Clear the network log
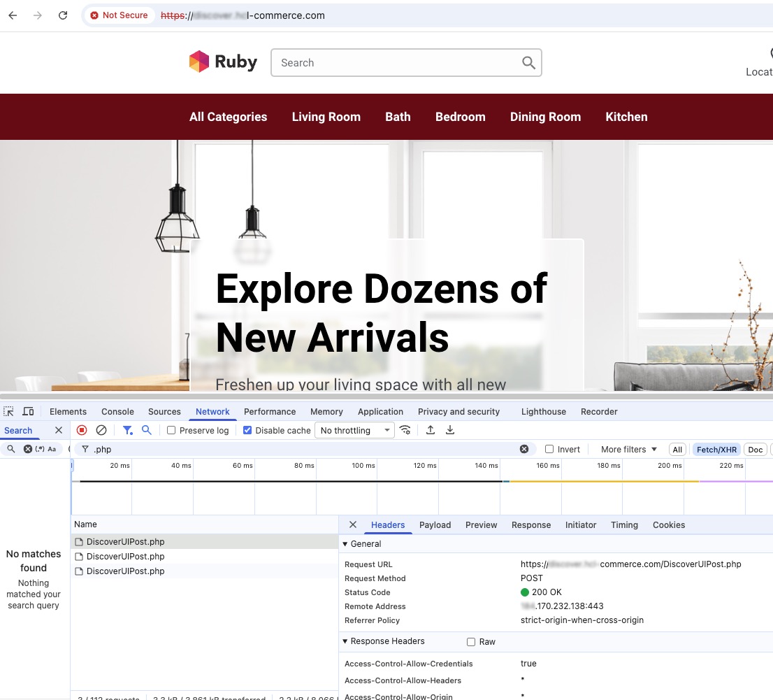 coord(101,430)
